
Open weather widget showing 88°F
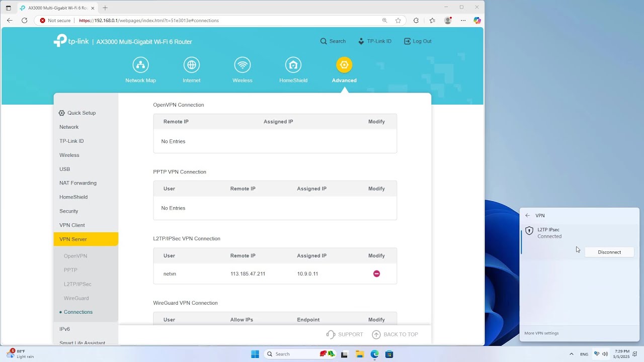(20, 354)
